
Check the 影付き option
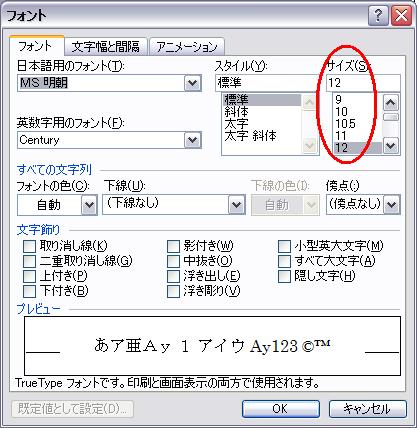point(173,247)
